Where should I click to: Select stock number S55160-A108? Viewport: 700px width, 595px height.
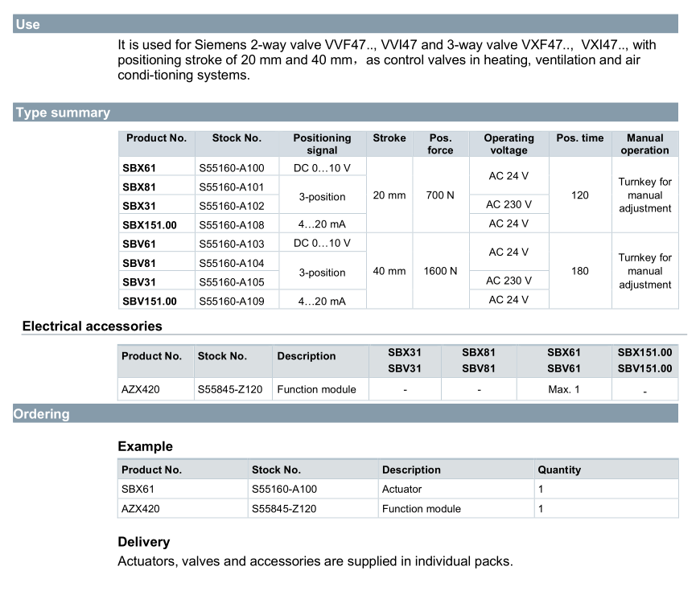(x=232, y=225)
